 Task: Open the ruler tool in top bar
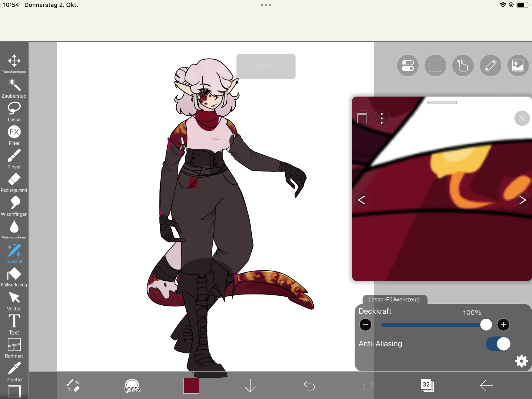click(491, 65)
